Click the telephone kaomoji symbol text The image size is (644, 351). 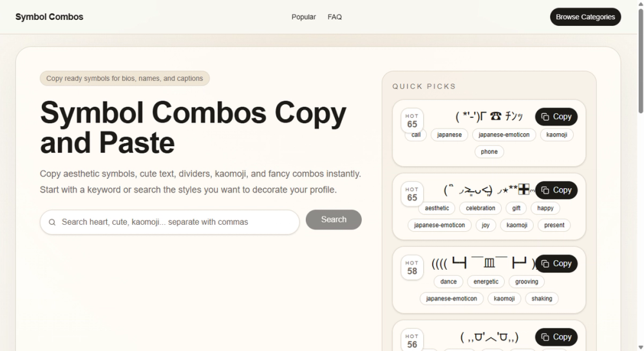489,117
